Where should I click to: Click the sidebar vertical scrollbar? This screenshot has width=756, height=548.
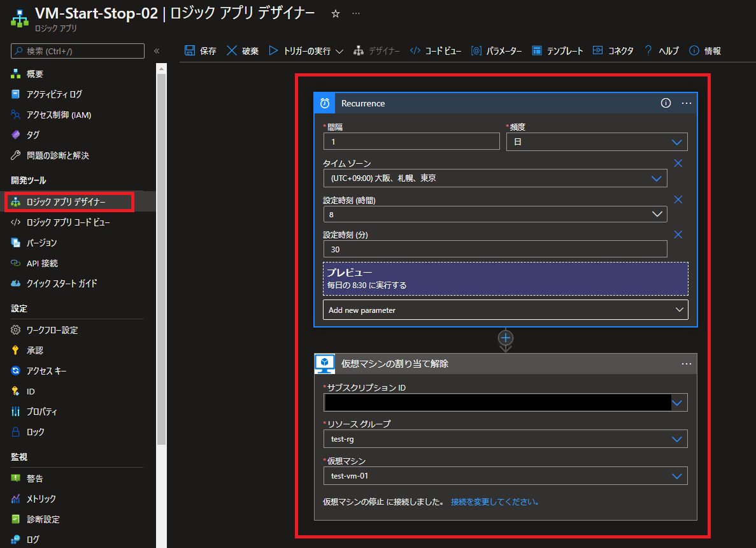[x=162, y=258]
